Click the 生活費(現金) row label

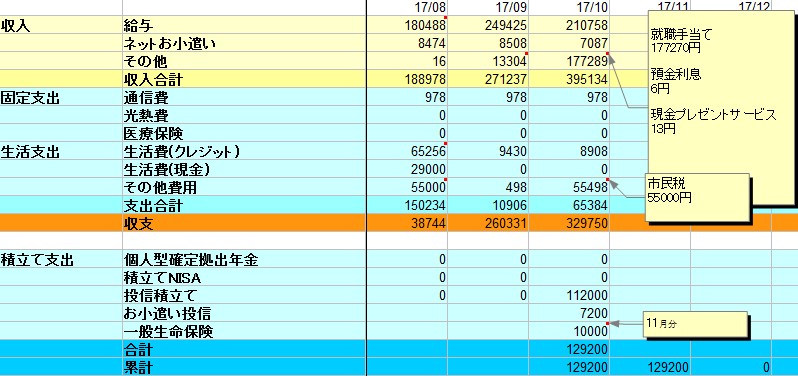tap(244, 169)
